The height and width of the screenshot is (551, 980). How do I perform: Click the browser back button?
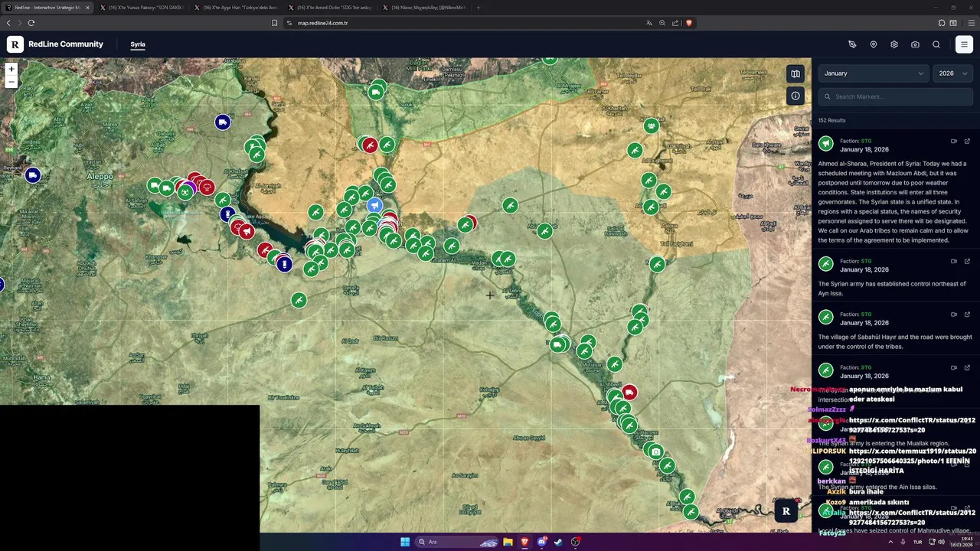coord(8,23)
